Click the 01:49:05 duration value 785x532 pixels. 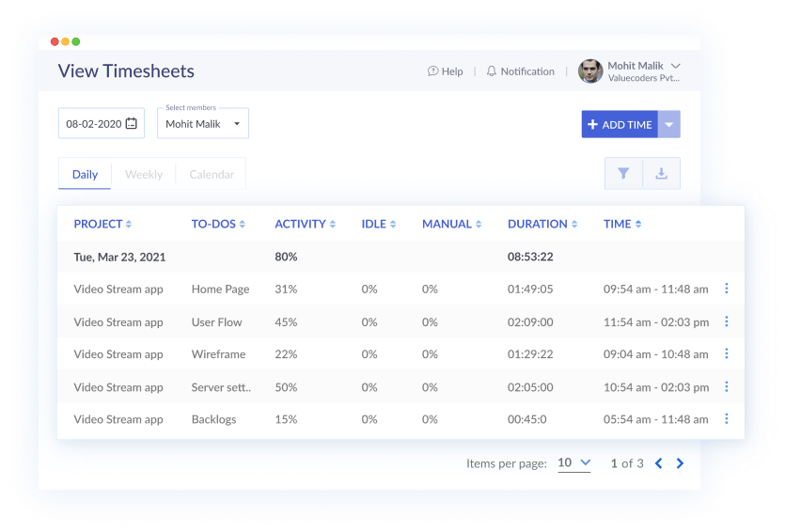[530, 289]
